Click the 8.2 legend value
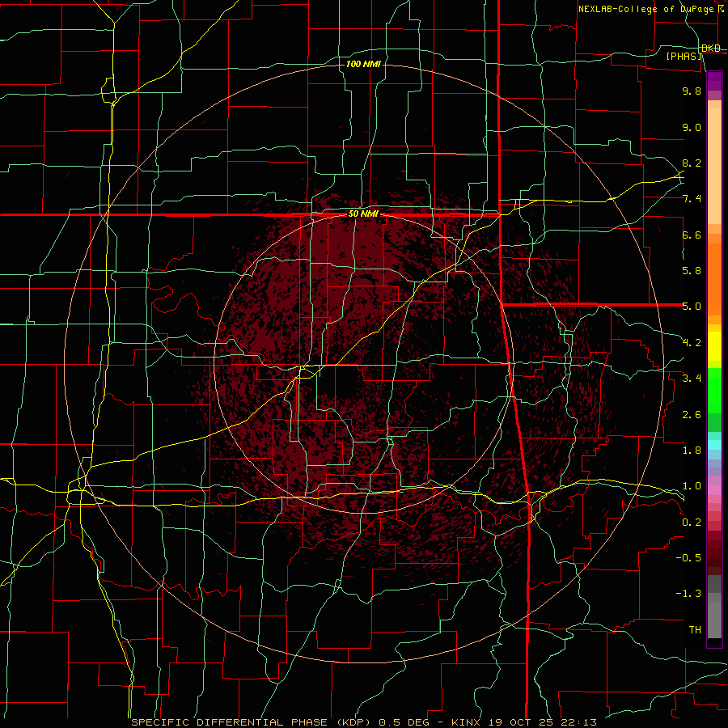This screenshot has height=728, width=728. point(692,163)
